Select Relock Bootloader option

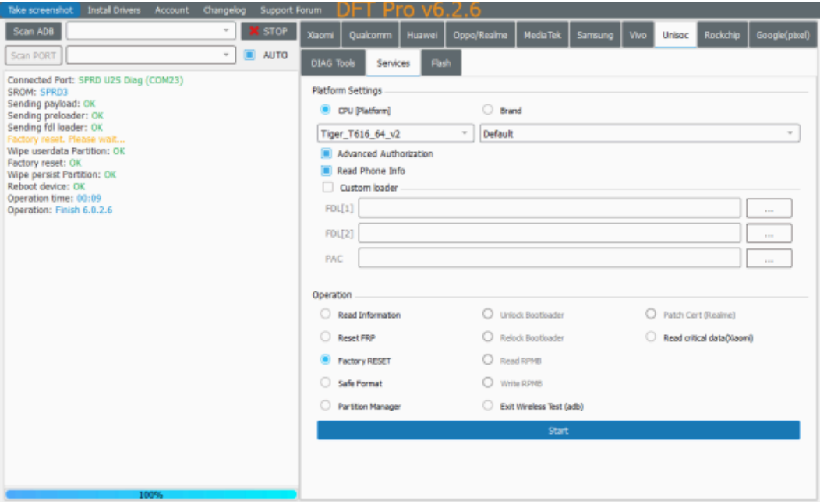tap(487, 337)
